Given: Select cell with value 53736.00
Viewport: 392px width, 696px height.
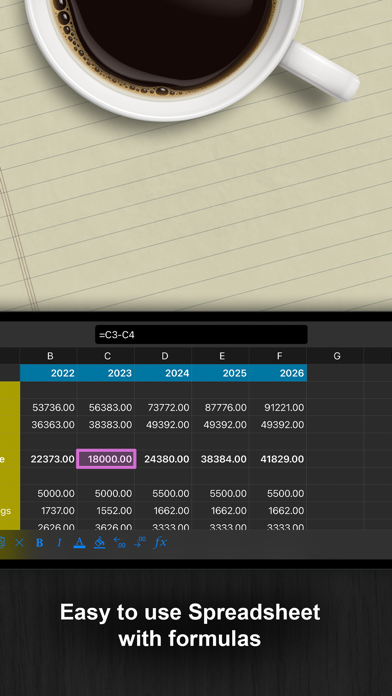Looking at the screenshot, I should click(x=48, y=407).
